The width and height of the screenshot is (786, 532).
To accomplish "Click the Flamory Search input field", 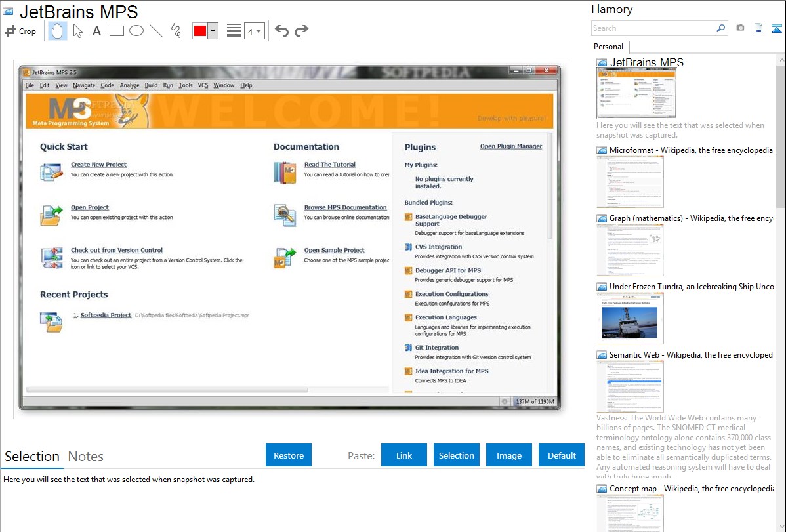I will [653, 28].
